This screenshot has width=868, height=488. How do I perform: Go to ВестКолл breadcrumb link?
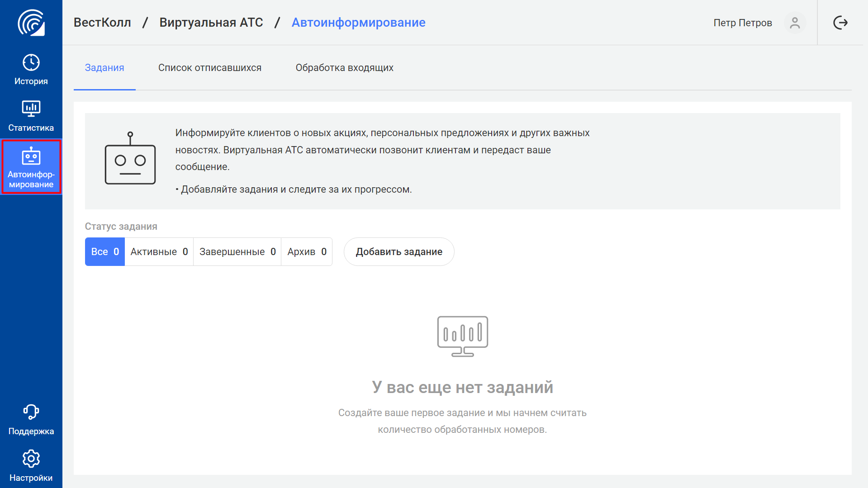pos(102,23)
